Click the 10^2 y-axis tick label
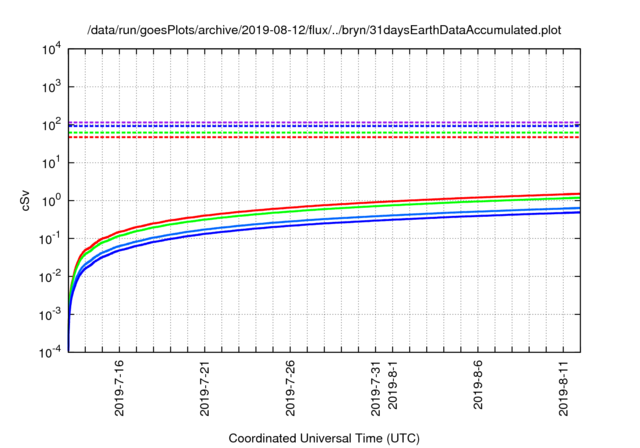This screenshot has height=448, width=640. tap(51, 125)
